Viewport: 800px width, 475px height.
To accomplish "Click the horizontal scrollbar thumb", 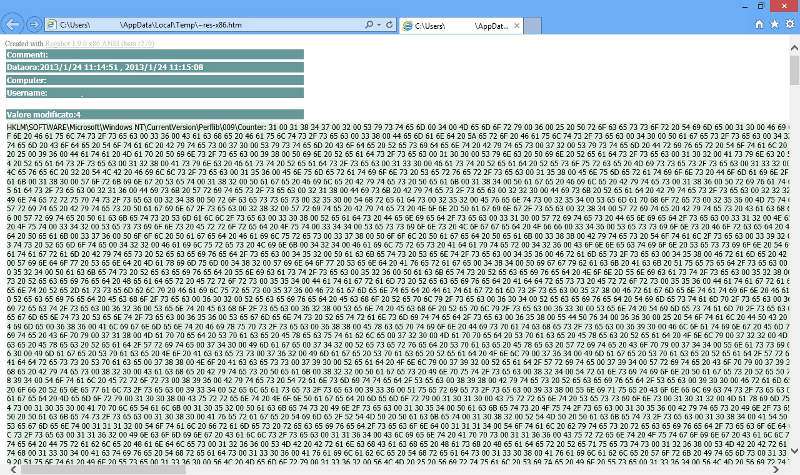I will pyautogui.click(x=103, y=469).
